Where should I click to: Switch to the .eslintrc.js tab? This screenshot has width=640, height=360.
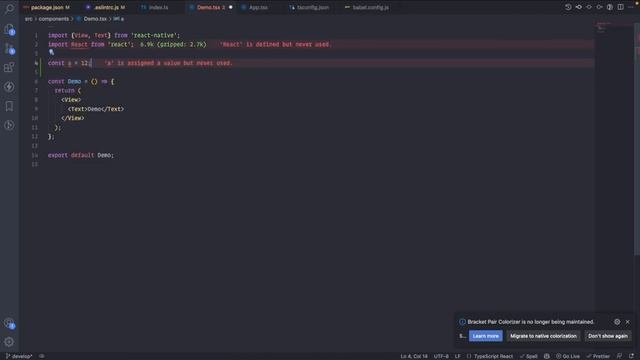point(107,7)
